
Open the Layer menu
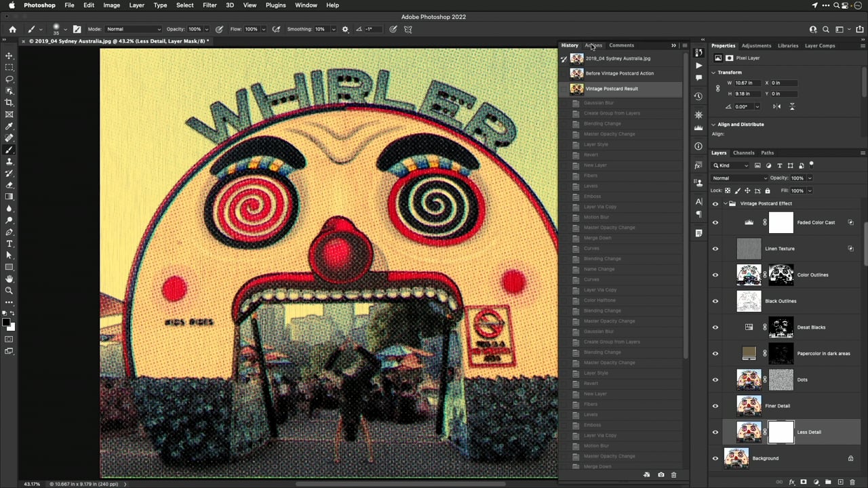click(x=136, y=5)
